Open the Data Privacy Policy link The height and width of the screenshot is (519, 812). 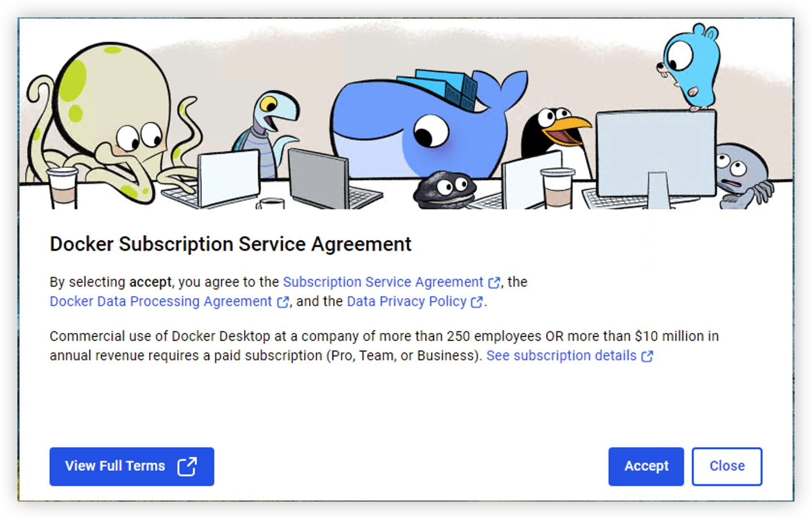(x=406, y=301)
